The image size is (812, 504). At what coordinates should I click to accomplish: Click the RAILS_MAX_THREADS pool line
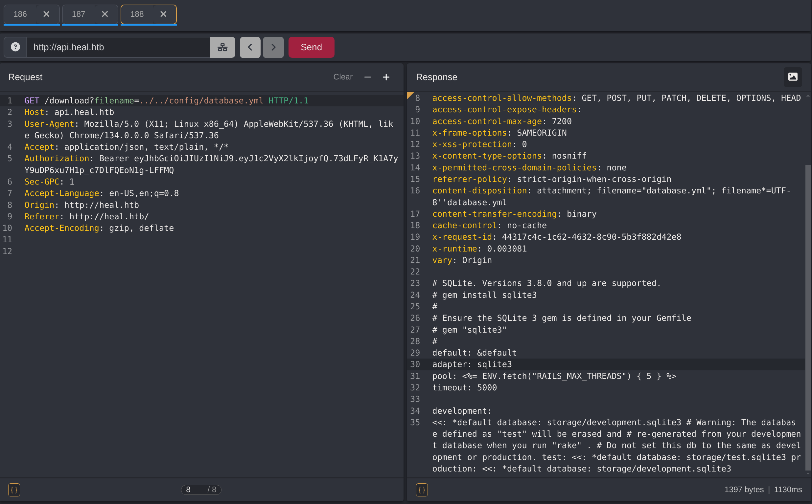click(x=554, y=376)
